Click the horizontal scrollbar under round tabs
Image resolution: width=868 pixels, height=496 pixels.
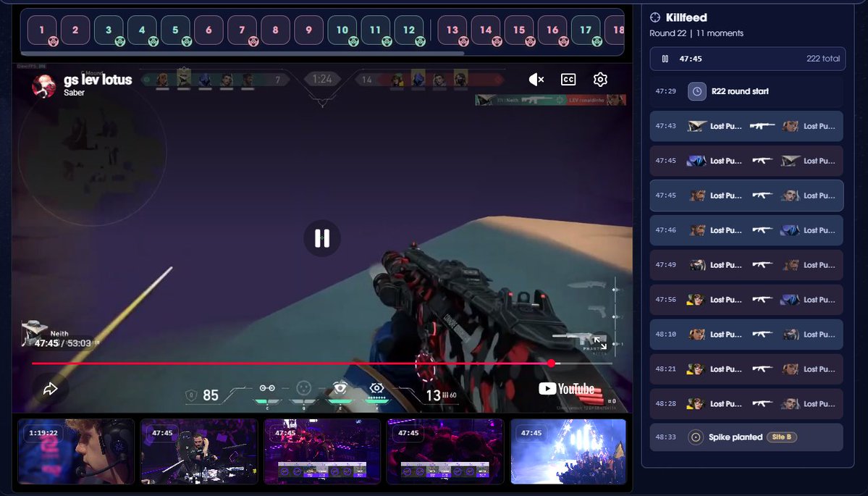[x=243, y=53]
